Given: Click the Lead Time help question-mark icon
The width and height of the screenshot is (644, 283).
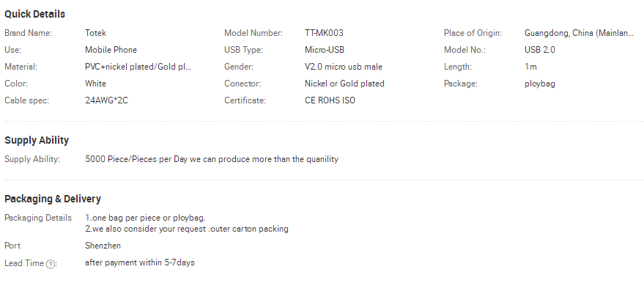Looking at the screenshot, I should point(50,265).
